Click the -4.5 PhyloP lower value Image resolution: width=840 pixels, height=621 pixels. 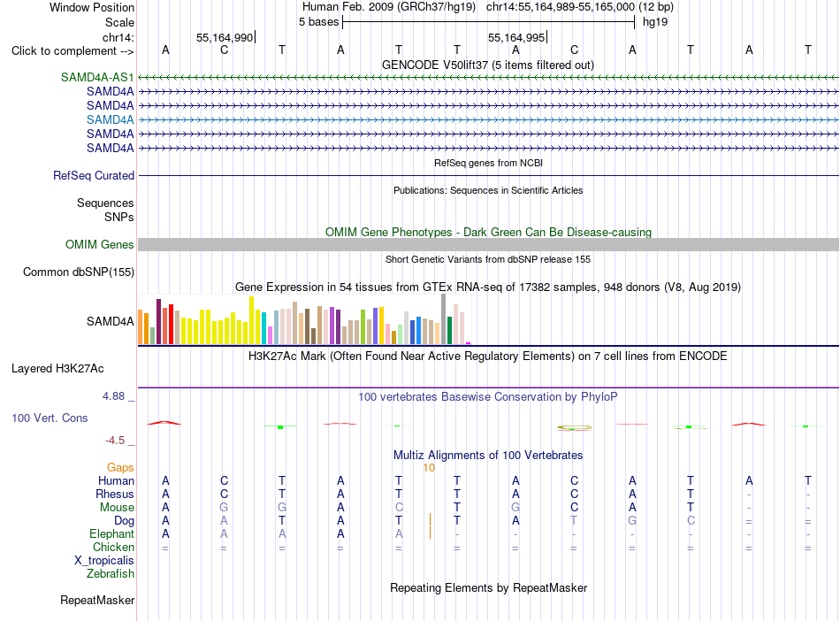coord(115,441)
